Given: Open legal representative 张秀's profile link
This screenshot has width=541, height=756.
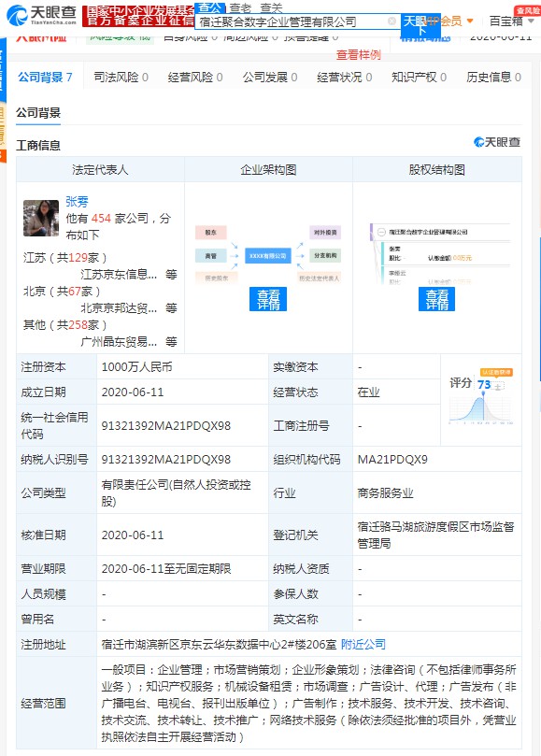Looking at the screenshot, I should coord(78,202).
